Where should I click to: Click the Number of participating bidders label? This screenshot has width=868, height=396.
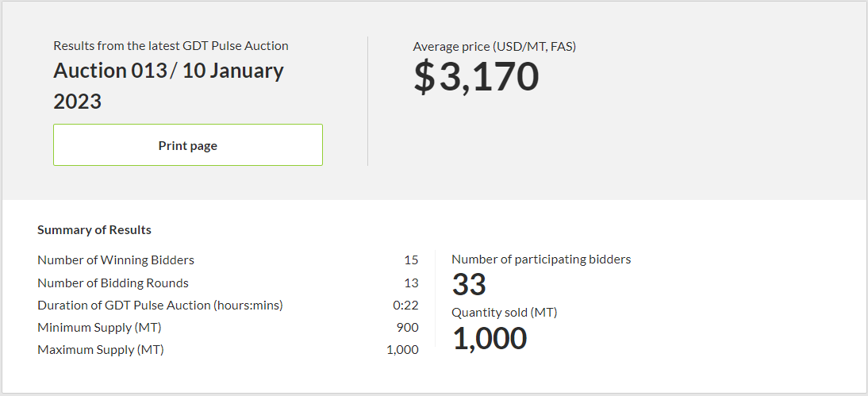[x=541, y=259]
